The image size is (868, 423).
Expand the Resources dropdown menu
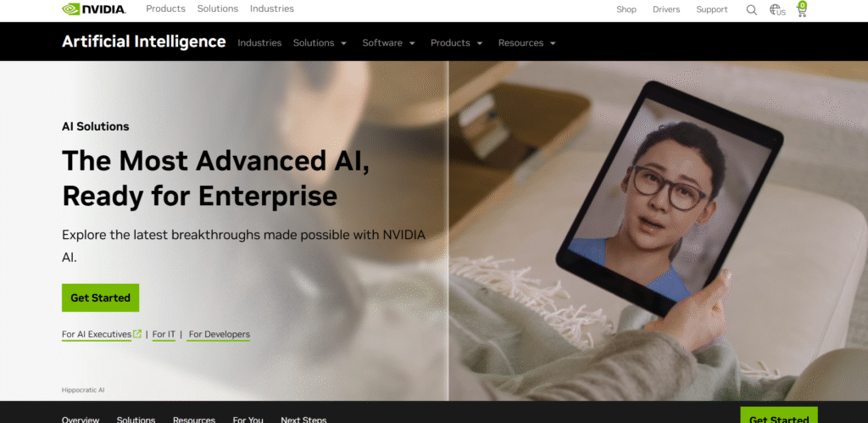(527, 42)
